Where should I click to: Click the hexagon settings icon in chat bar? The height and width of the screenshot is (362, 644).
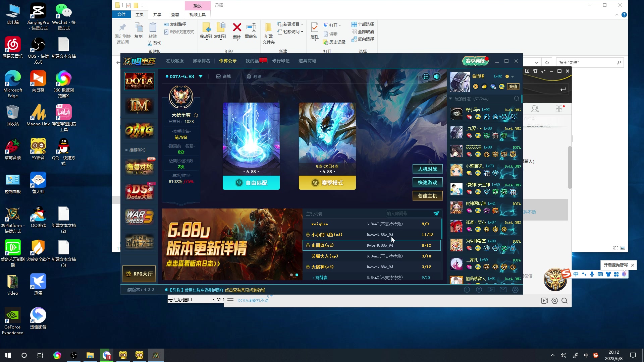pos(555,301)
